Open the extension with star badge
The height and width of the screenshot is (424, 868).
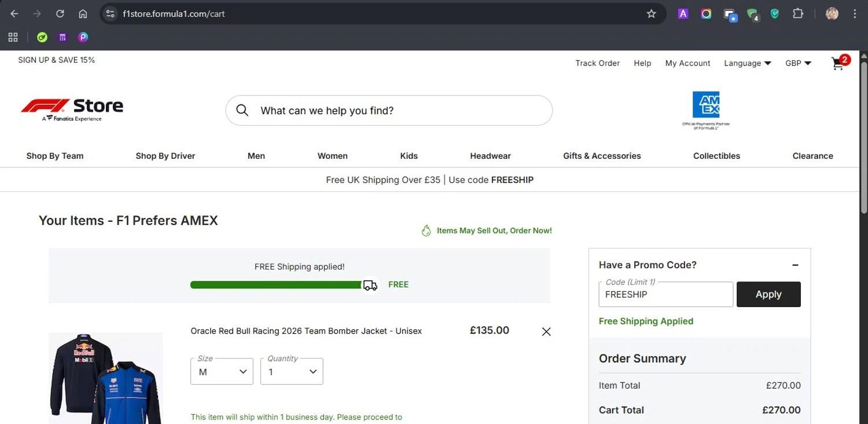tap(730, 14)
